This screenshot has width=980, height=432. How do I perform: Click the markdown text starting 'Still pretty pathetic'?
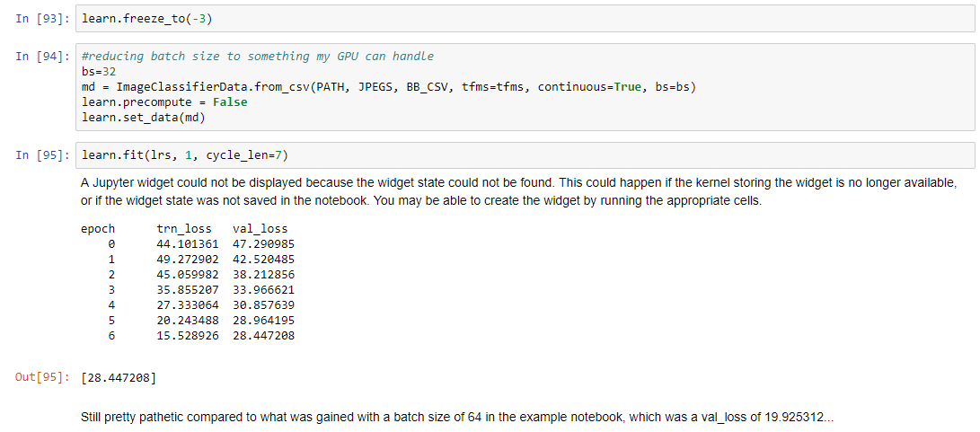tap(457, 418)
